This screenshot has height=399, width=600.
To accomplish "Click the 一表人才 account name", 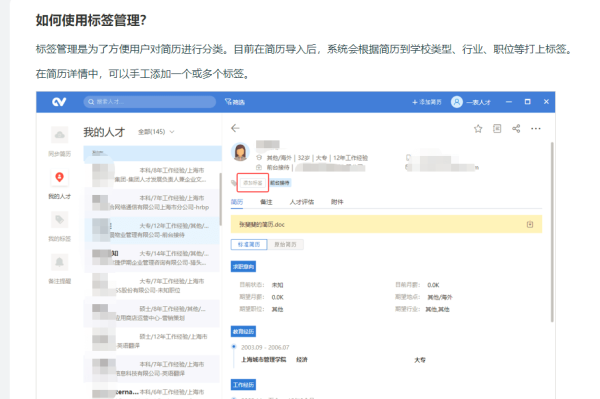I will point(478,102).
